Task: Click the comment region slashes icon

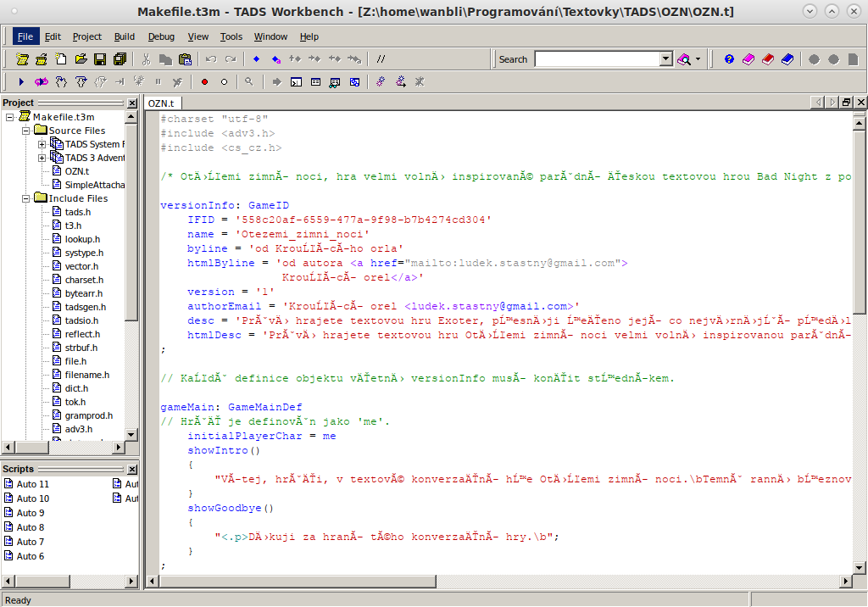Action: [x=381, y=59]
